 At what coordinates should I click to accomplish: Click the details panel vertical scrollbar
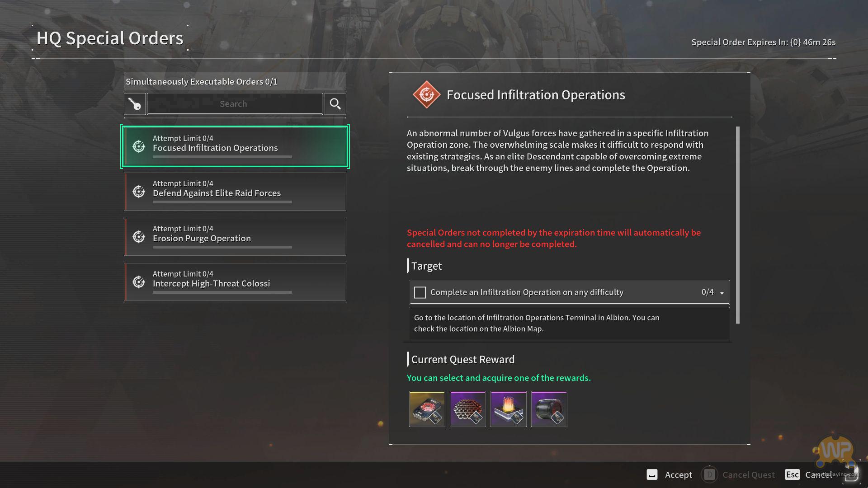(738, 225)
